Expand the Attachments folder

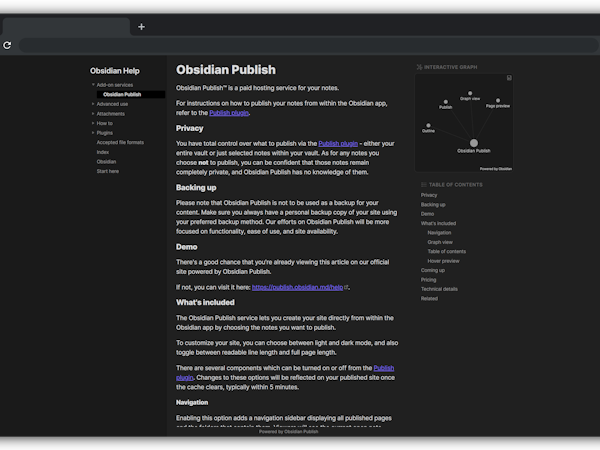pos(92,114)
